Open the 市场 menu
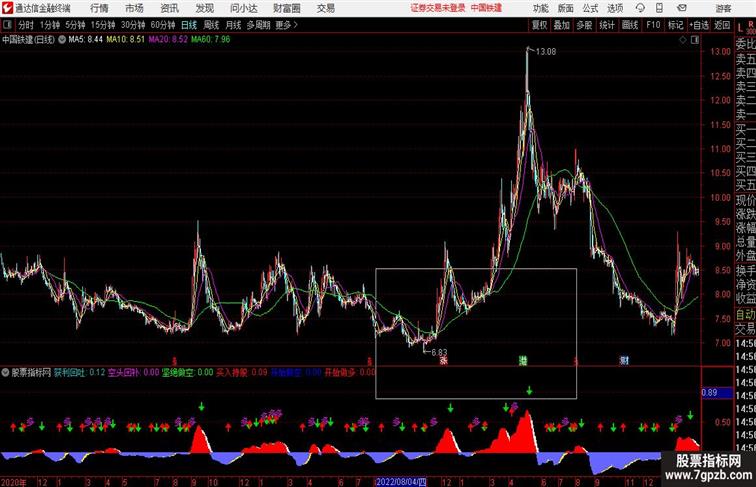 (134, 8)
